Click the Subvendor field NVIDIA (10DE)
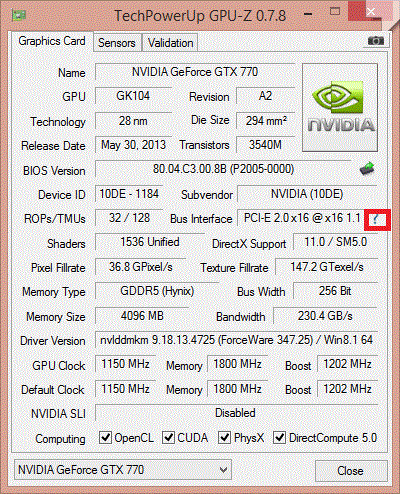The height and width of the screenshot is (494, 400). click(307, 194)
